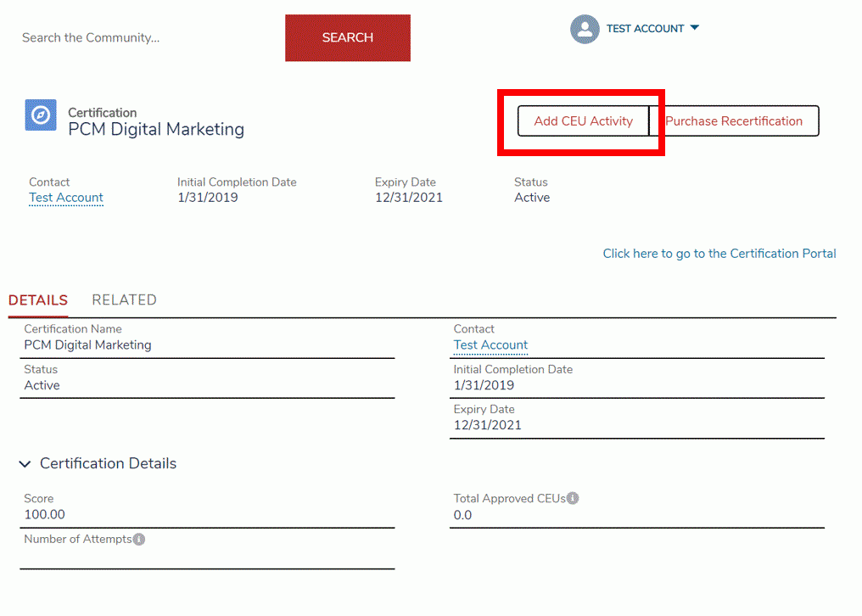Open the Certification Portal link

click(719, 254)
